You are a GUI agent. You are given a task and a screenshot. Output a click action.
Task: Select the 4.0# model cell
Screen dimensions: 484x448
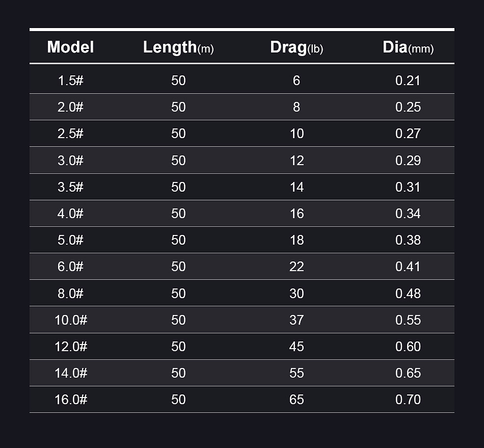70,214
